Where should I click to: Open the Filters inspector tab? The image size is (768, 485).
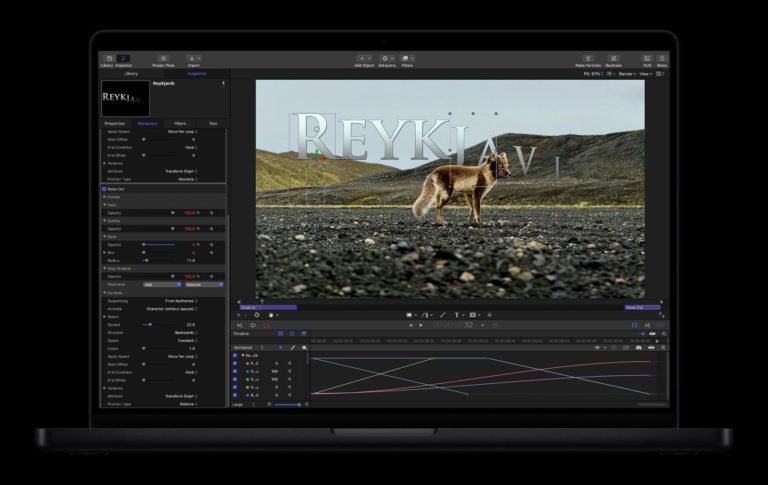(180, 123)
